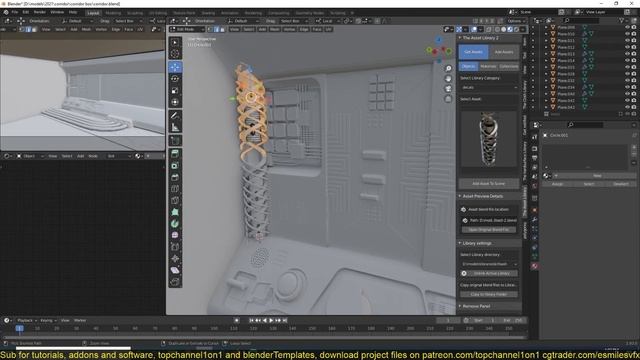The image size is (640, 360).
Task: Select the Add Cube tool
Action: click(x=175, y=141)
